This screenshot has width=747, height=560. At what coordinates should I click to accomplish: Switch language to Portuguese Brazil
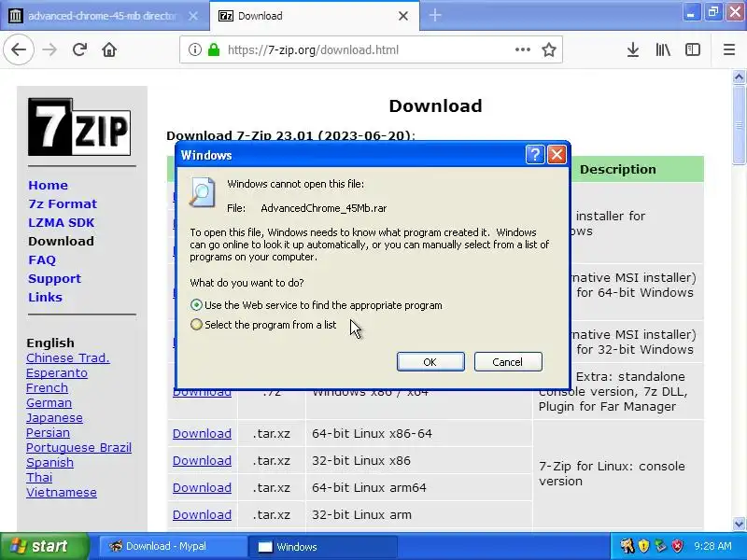coord(78,448)
